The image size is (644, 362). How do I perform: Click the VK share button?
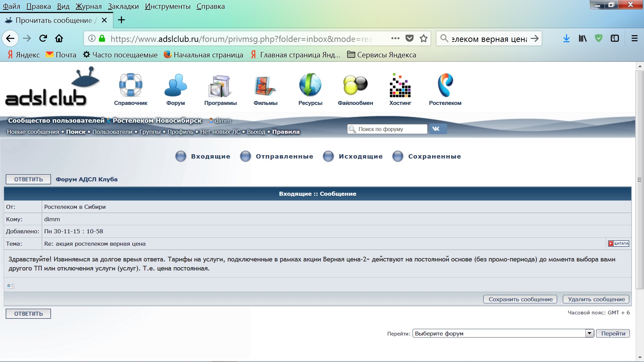(x=438, y=129)
